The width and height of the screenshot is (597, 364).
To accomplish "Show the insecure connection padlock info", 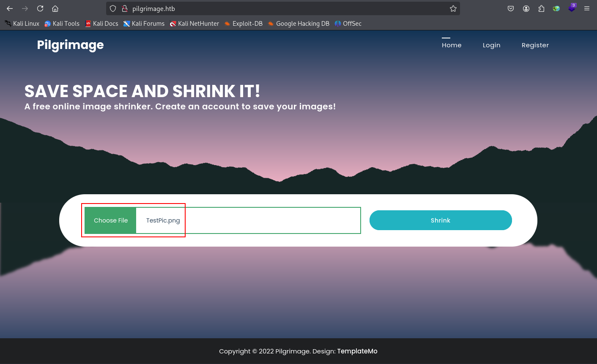I will [125, 8].
